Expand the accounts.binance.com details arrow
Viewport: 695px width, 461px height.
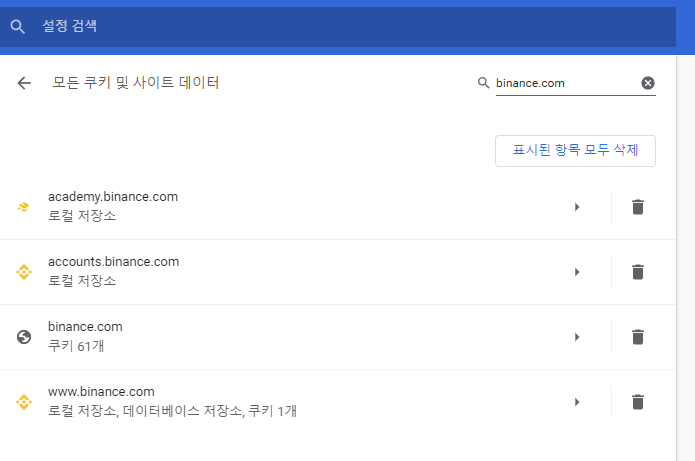click(577, 272)
